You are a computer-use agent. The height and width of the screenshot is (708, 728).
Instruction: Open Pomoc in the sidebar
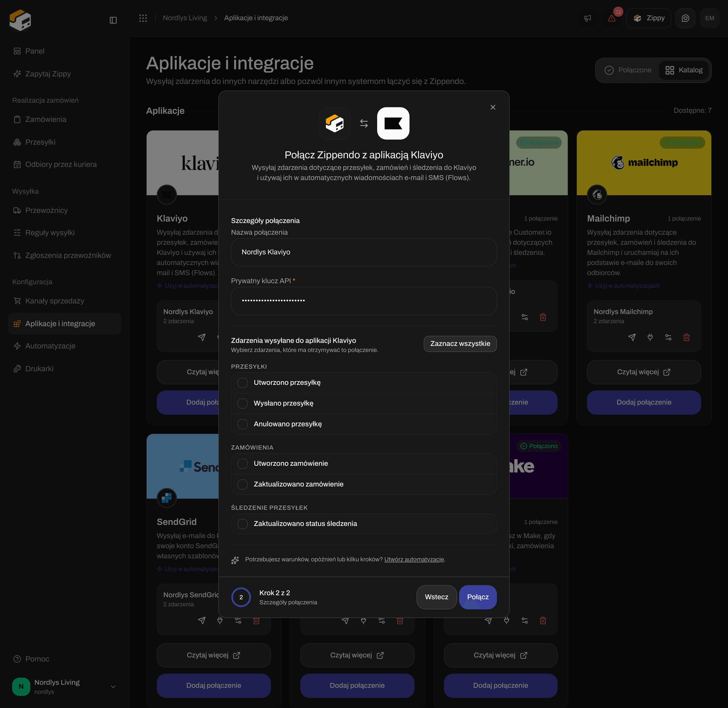tap(65, 659)
